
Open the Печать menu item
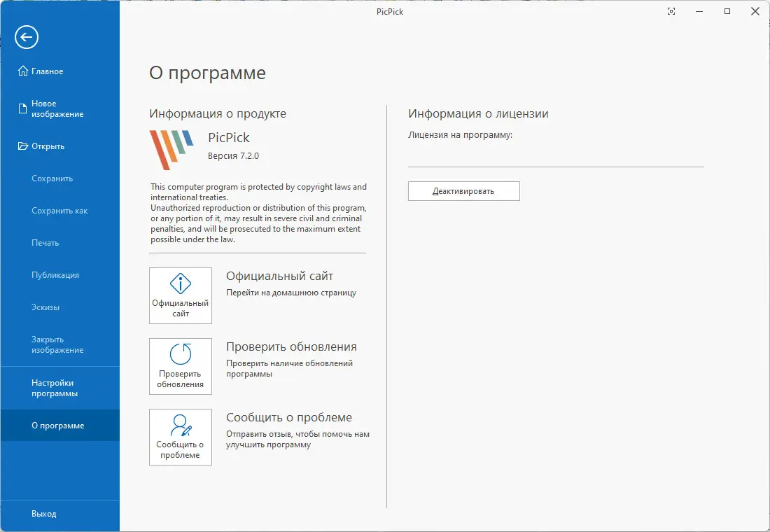point(60,243)
